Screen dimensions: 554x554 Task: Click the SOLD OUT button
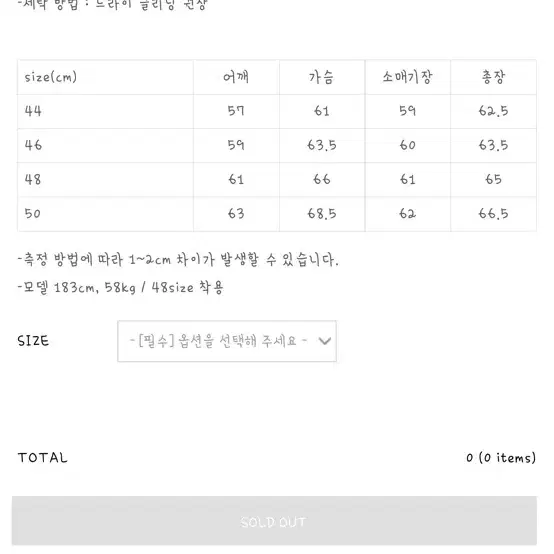click(x=274, y=521)
